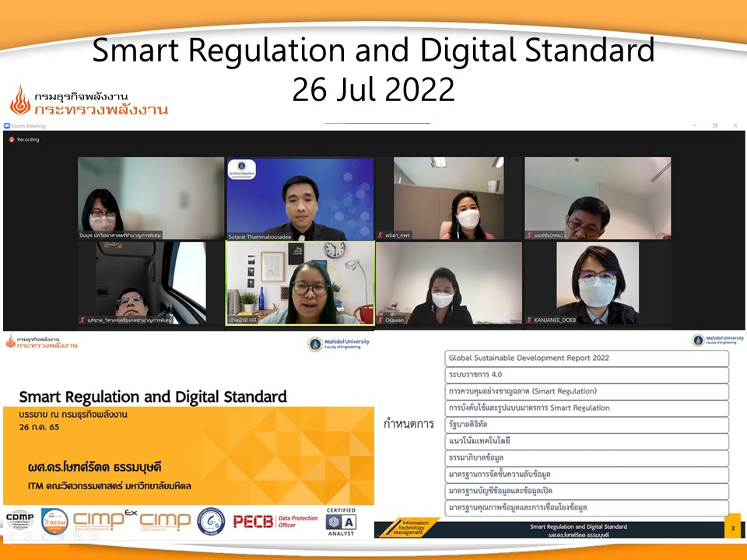The image size is (747, 560).
Task: Select the ธรรมาภิบาลข้อมูล agenda item
Action: (587, 457)
